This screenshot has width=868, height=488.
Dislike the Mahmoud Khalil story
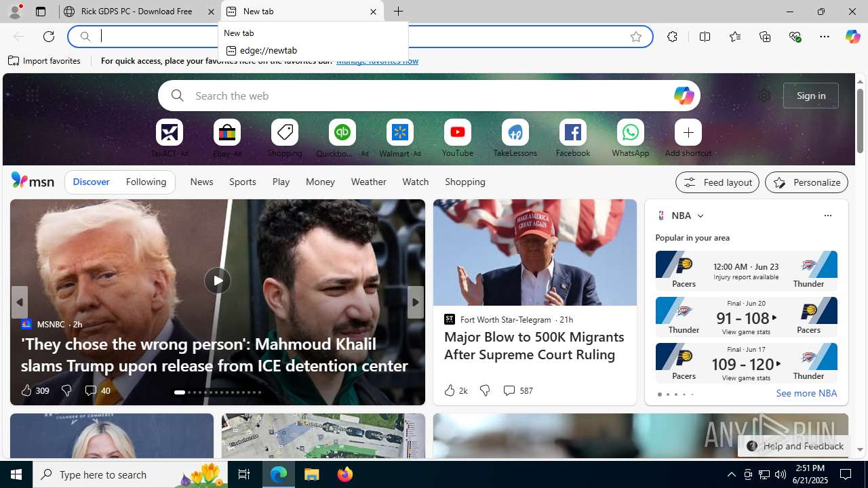66,390
